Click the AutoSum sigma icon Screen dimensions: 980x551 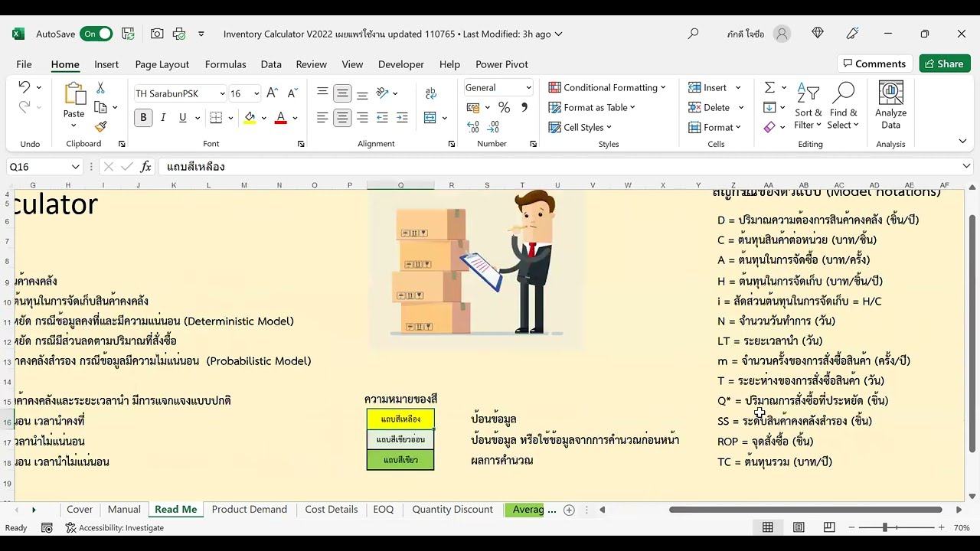[x=769, y=87]
